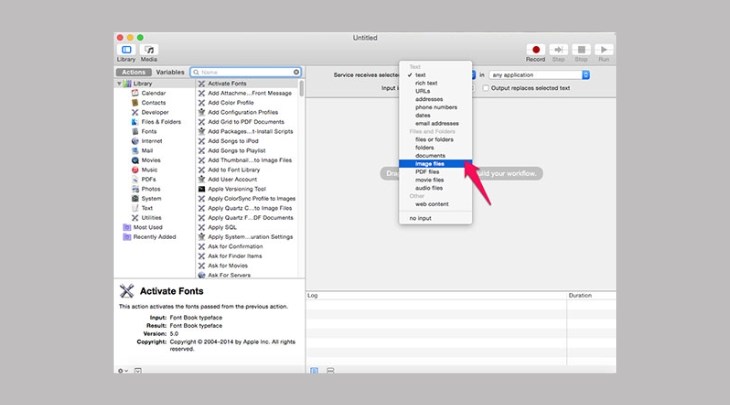Clear the search field with the X icon

pos(296,72)
